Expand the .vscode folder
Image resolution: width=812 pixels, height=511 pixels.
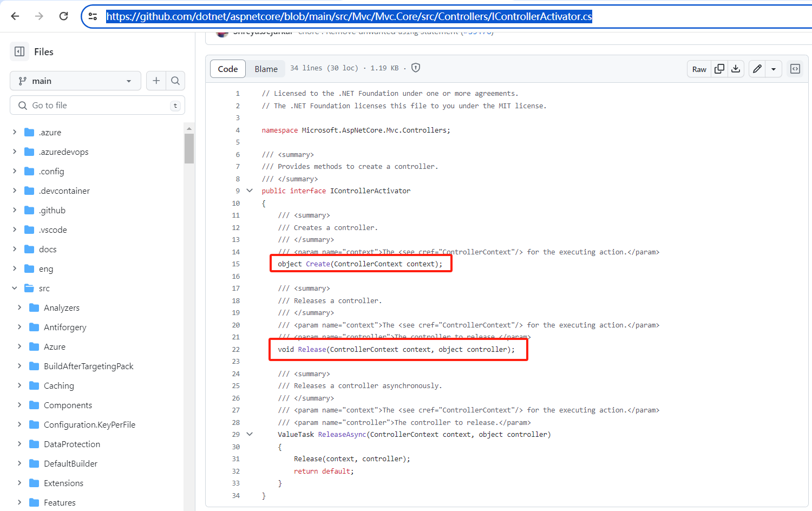(15, 230)
